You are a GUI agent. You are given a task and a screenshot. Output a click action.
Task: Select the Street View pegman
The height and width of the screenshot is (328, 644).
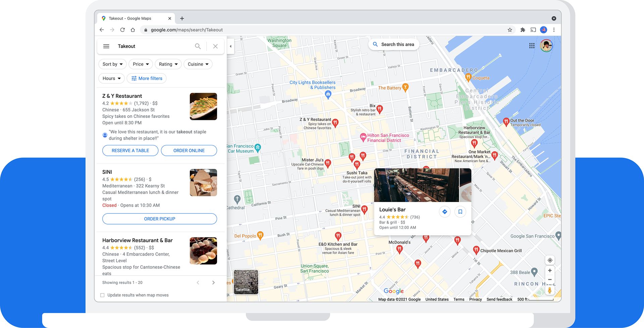pyautogui.click(x=550, y=290)
